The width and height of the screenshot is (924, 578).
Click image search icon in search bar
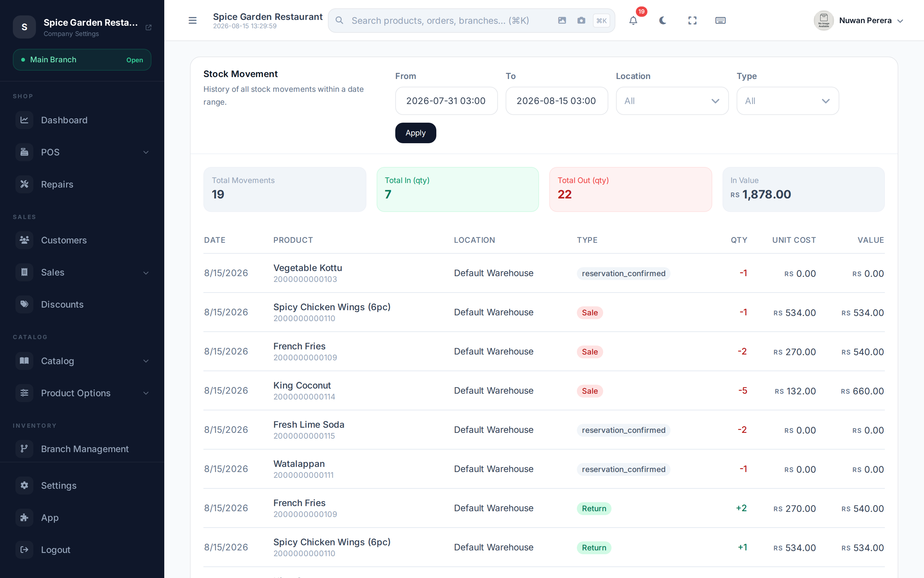[x=562, y=20]
